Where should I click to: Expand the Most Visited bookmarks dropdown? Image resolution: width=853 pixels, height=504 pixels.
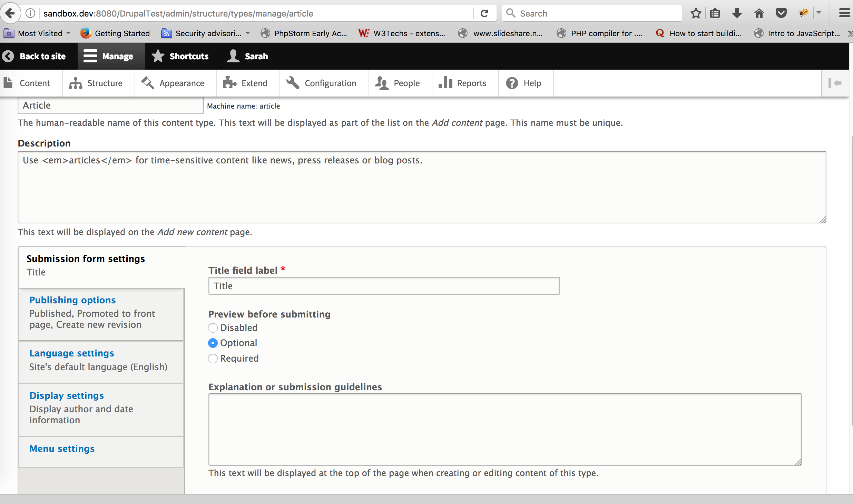point(68,33)
